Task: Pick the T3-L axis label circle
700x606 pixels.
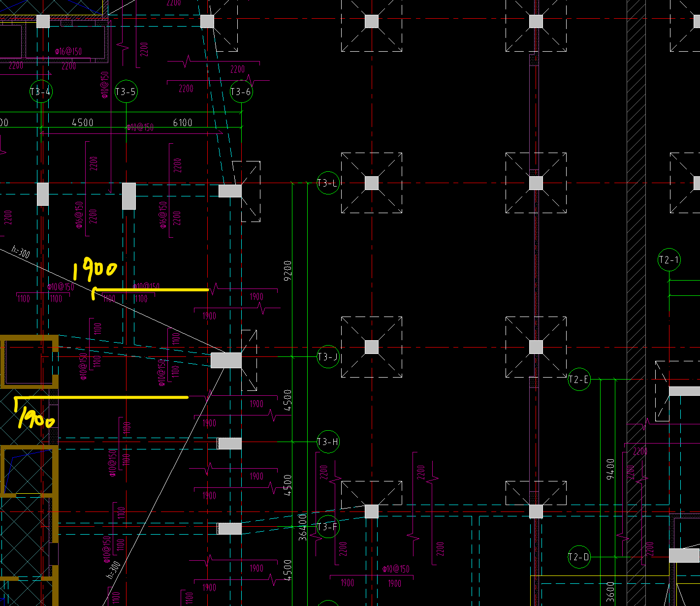Action: 328,183
